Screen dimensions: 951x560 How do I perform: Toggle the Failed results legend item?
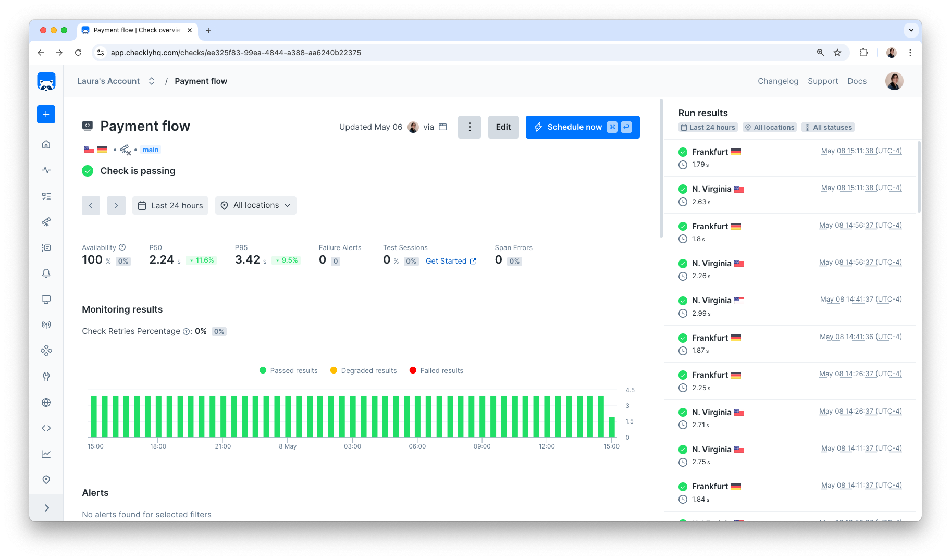pyautogui.click(x=436, y=370)
